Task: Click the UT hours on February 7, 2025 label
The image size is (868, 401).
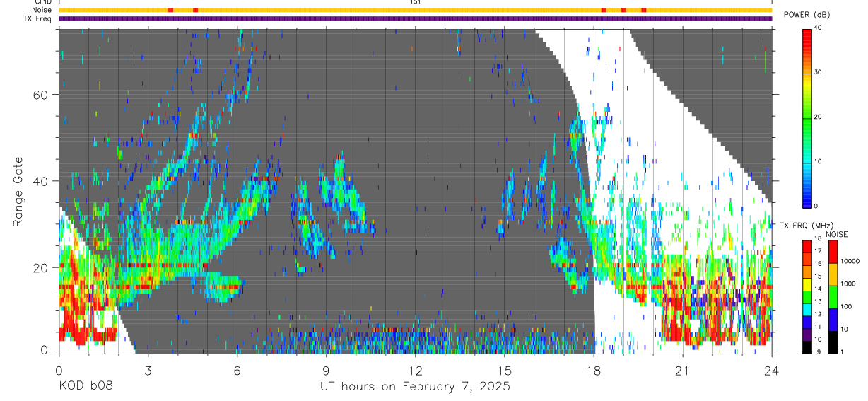Action: (415, 387)
